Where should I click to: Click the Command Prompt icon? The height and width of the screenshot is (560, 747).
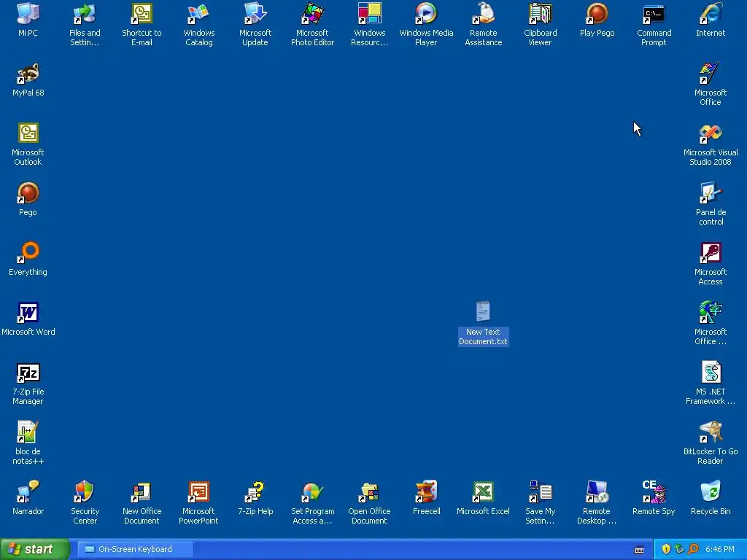point(654,13)
